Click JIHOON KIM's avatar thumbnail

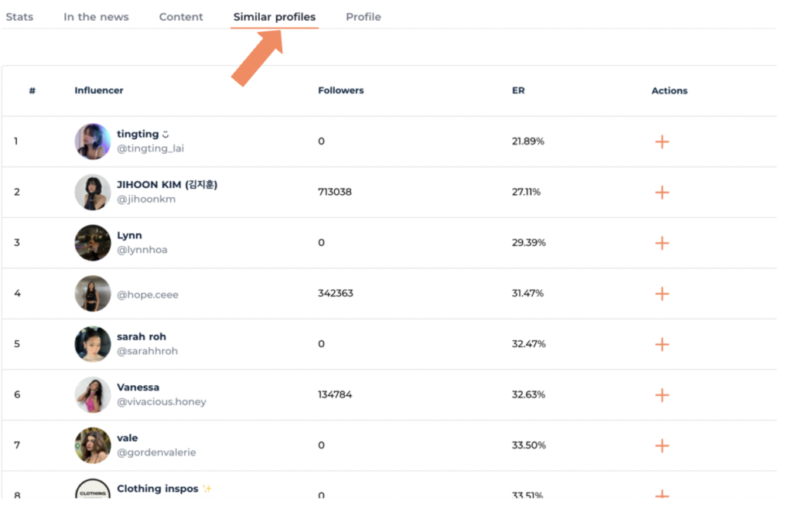coord(93,193)
